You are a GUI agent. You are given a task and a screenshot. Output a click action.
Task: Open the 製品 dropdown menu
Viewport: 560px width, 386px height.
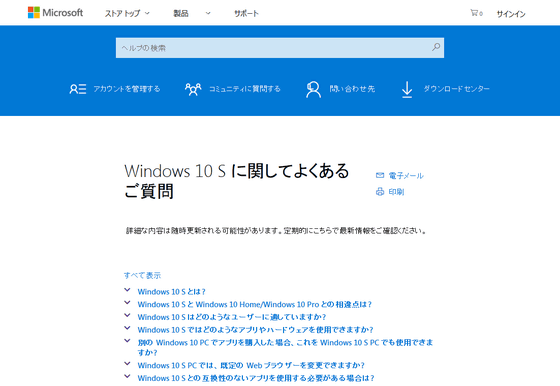coord(192,14)
